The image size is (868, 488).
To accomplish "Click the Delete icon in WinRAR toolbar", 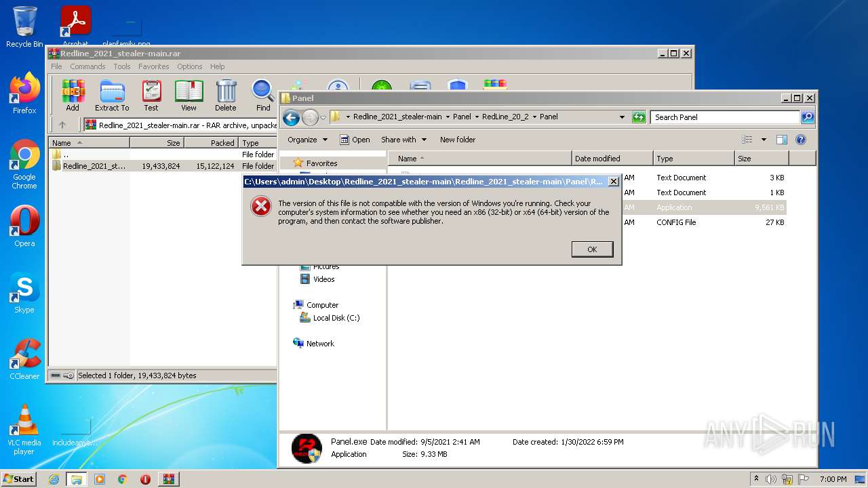I will click(x=226, y=96).
